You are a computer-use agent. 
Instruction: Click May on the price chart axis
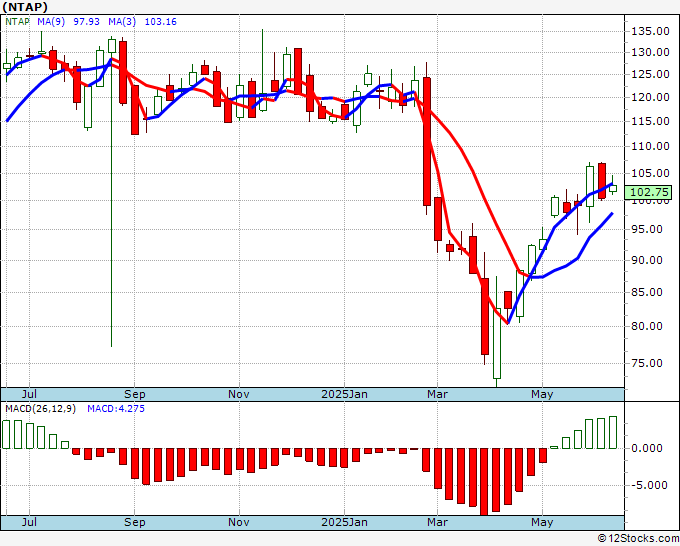point(543,394)
